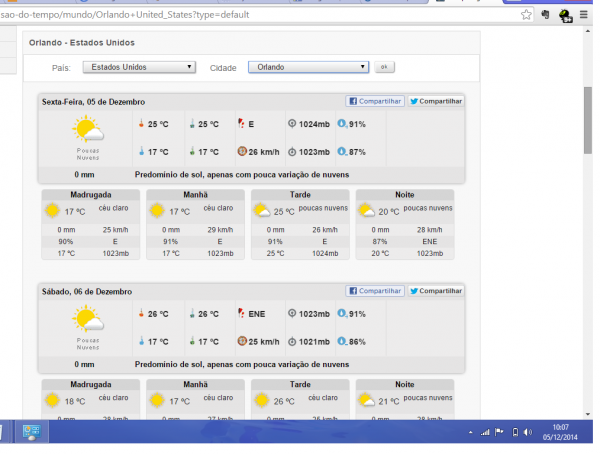Share Sábado forecast via Facebook Compartilhar
Image resolution: width=600 pixels, height=454 pixels.
(375, 291)
